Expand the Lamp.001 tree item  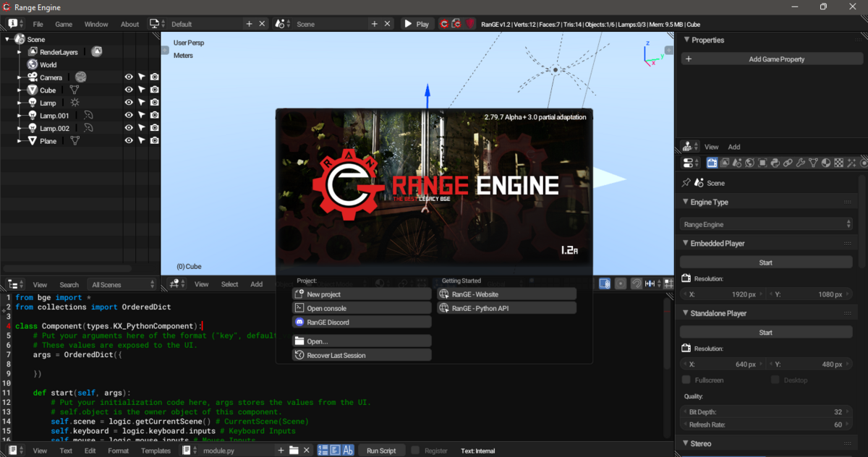(x=20, y=116)
